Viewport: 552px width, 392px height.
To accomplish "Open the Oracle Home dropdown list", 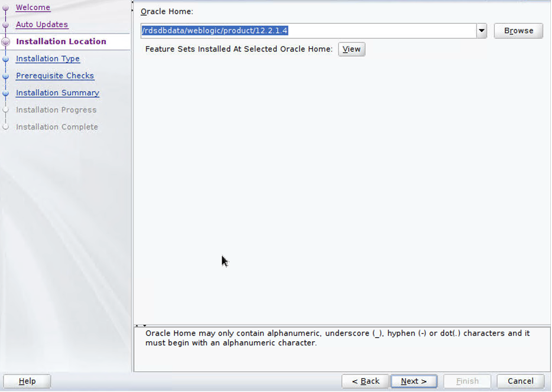I will [482, 31].
